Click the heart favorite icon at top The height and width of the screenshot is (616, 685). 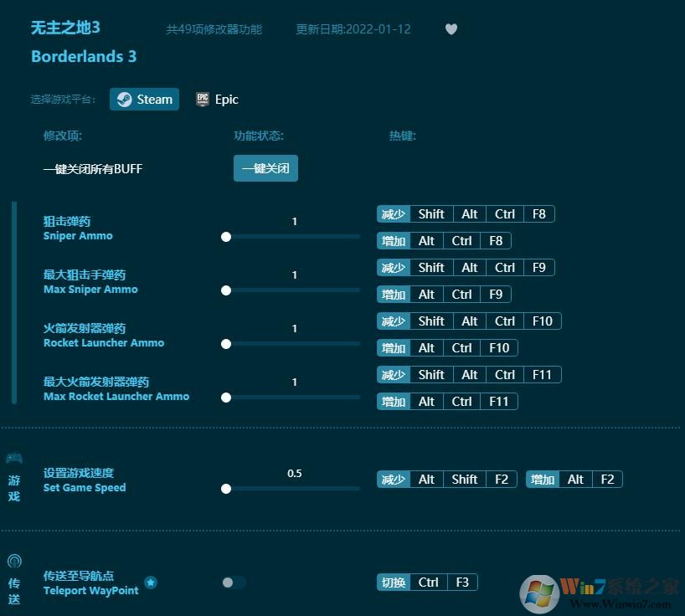point(451,29)
